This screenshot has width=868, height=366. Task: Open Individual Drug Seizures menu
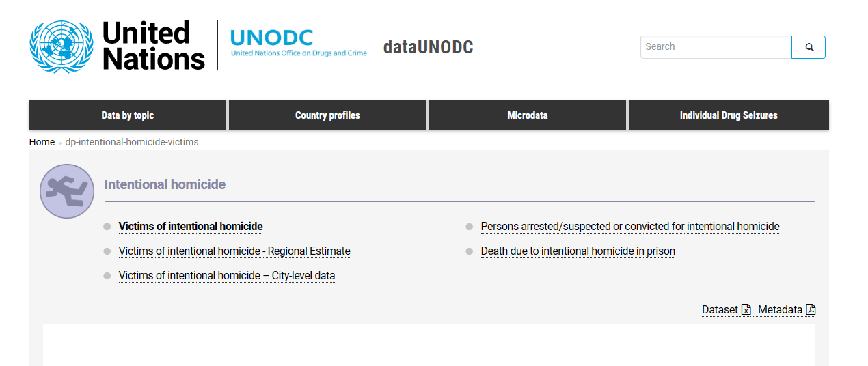point(729,115)
